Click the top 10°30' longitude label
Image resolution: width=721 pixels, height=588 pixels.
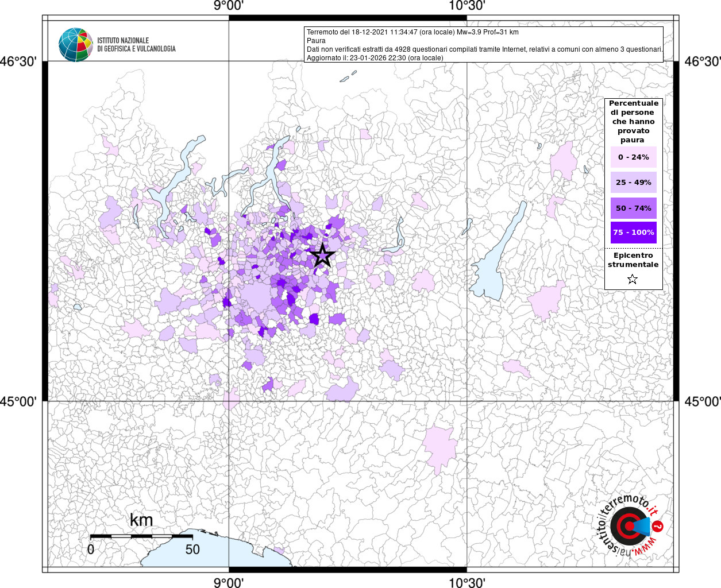[467, 6]
